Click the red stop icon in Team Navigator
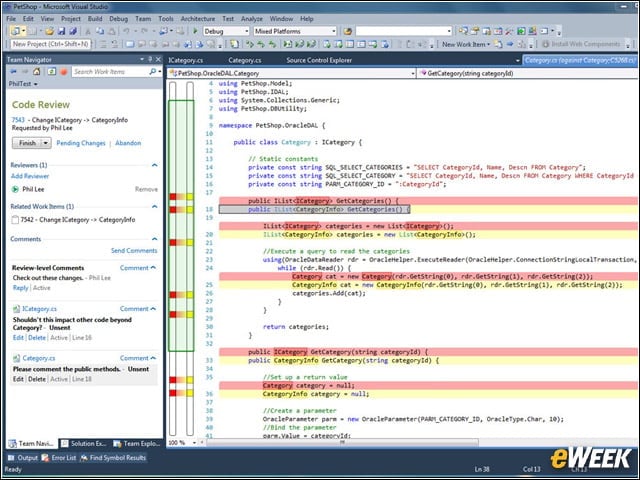This screenshot has height=480, width=640. (x=64, y=72)
